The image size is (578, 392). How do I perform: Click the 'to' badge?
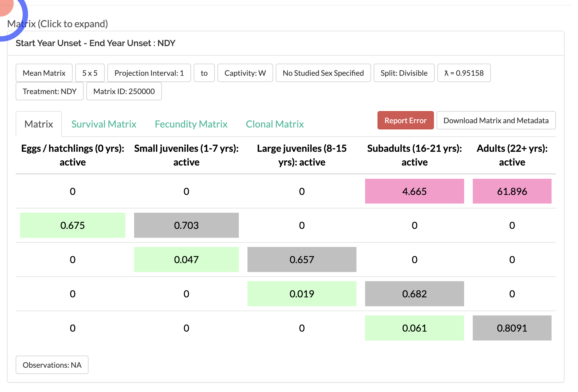click(x=204, y=73)
